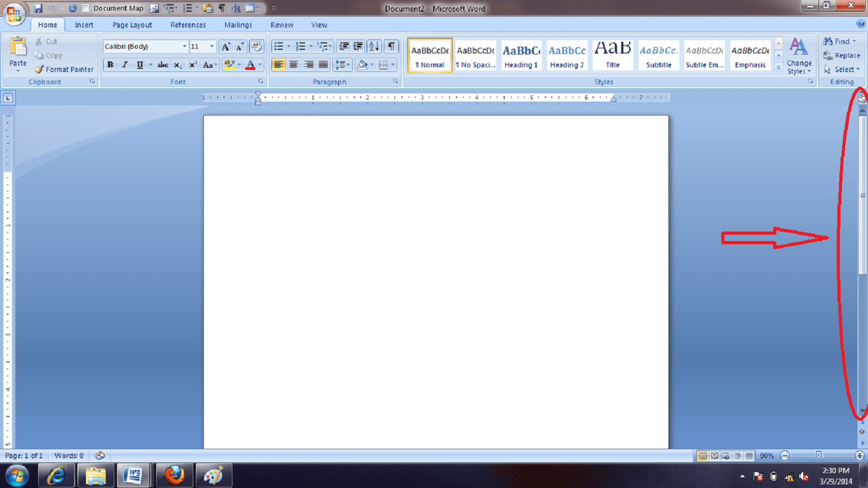Click the Redo icon in Quick Access Toolbar
The image size is (868, 488).
(73, 8)
